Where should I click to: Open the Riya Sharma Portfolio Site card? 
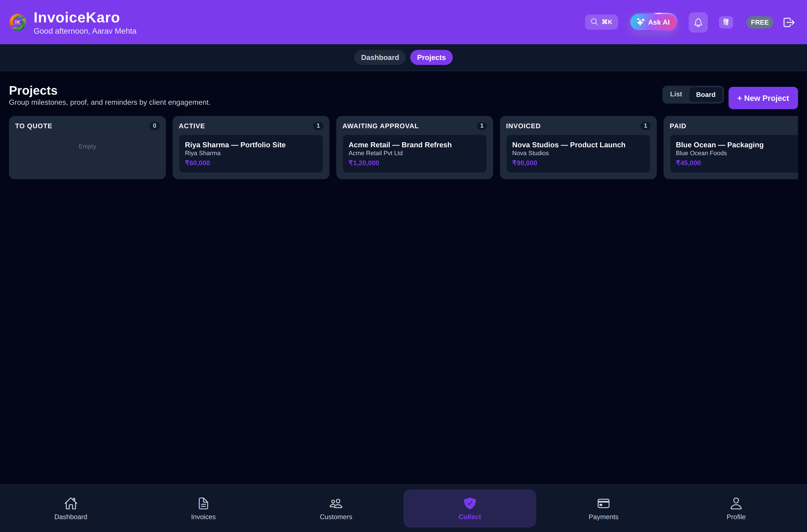251,154
